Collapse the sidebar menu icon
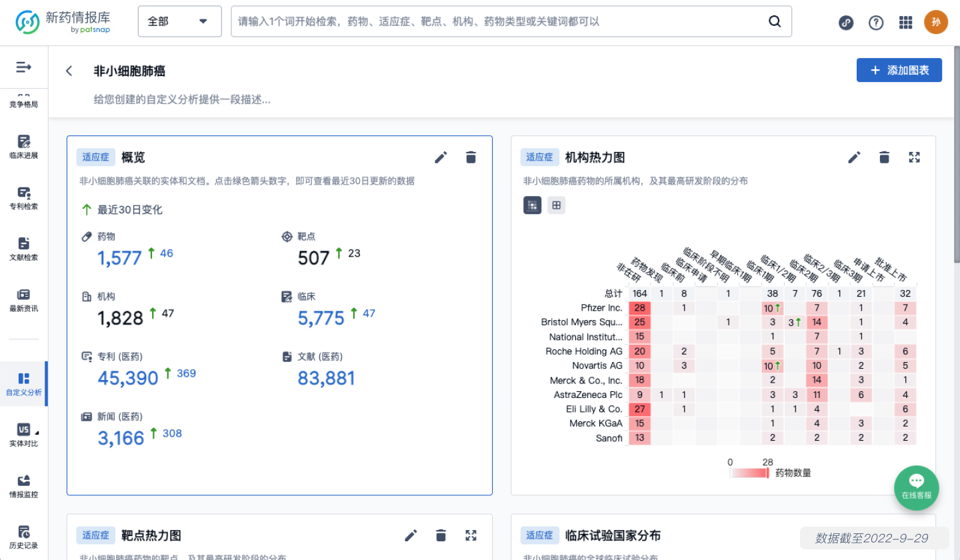 click(24, 67)
